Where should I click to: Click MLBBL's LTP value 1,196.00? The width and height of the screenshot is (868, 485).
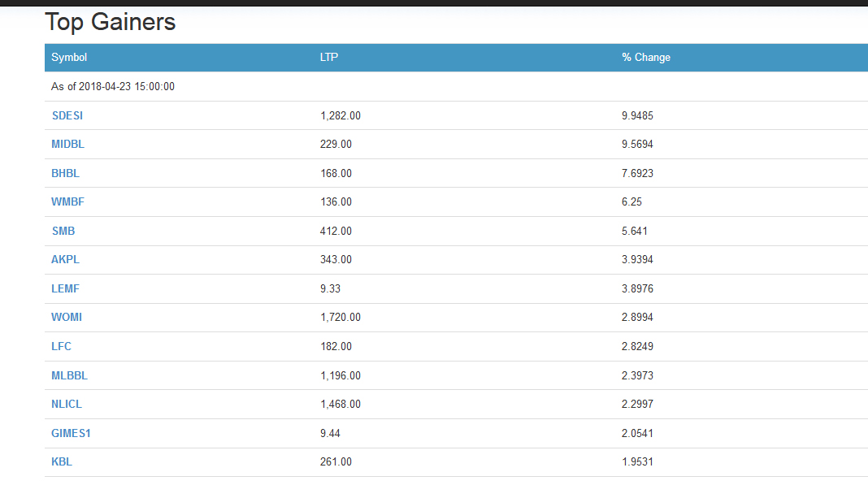pos(341,375)
